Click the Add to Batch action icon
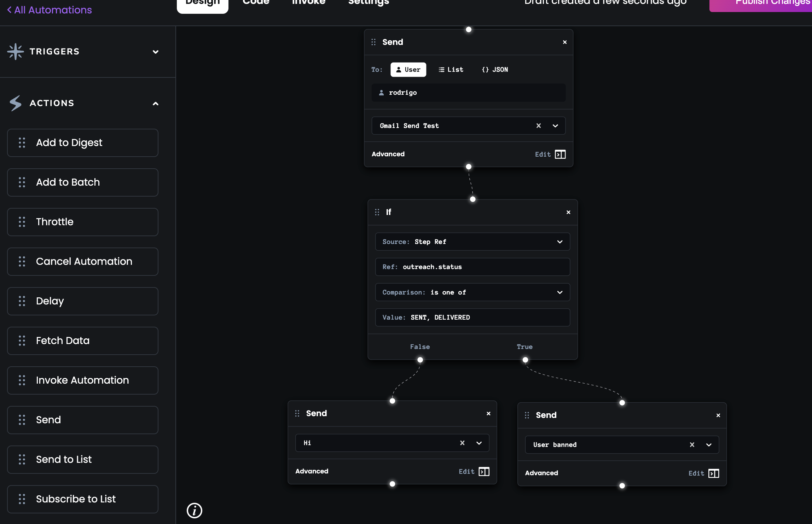The image size is (812, 524). [x=21, y=182]
